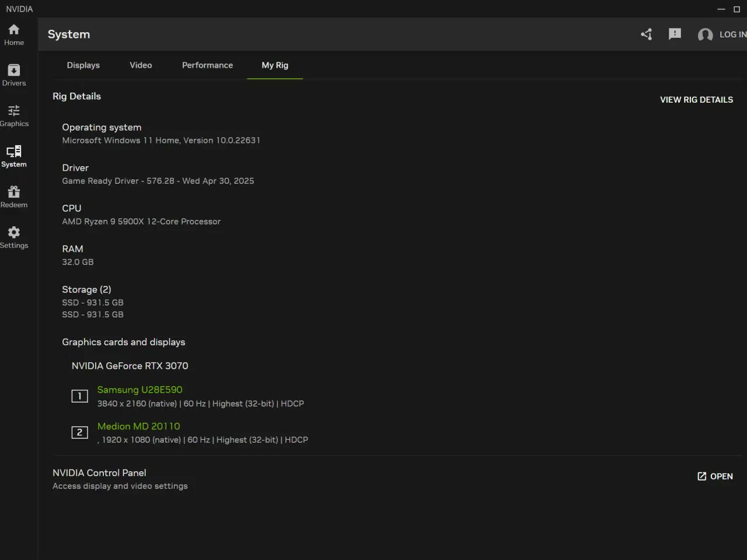Click the OPEN external link icon
The image size is (747, 560).
click(701, 477)
